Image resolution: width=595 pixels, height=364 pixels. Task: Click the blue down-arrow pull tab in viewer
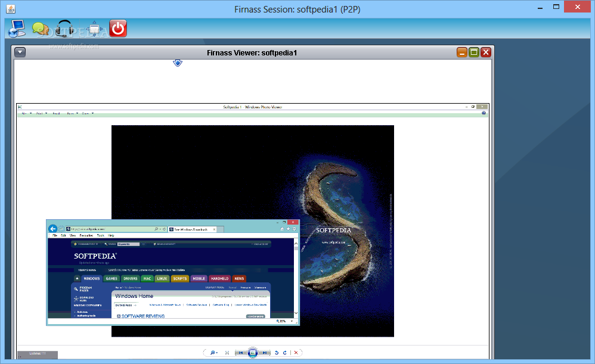(x=178, y=63)
